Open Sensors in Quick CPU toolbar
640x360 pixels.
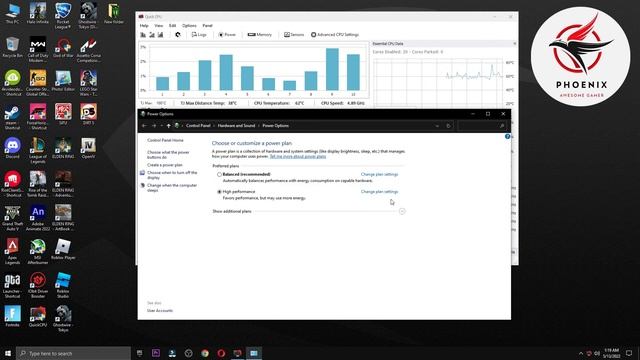pyautogui.click(x=294, y=35)
